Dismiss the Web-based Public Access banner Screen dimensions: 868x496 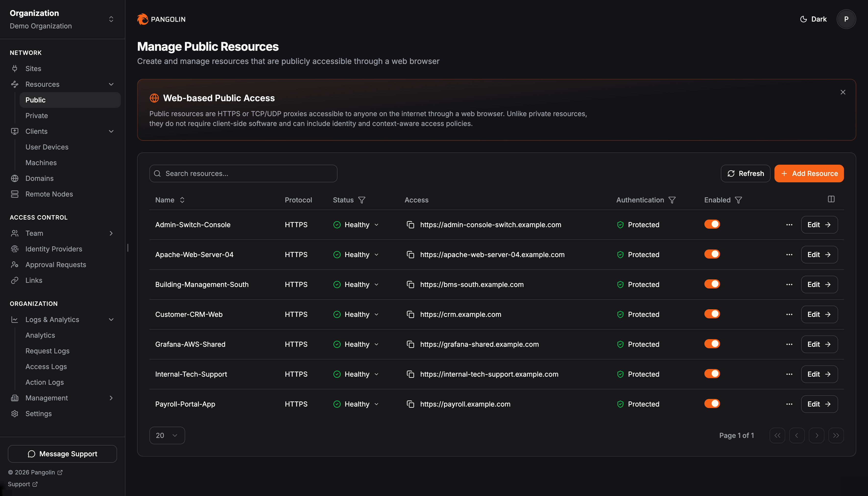pyautogui.click(x=843, y=92)
